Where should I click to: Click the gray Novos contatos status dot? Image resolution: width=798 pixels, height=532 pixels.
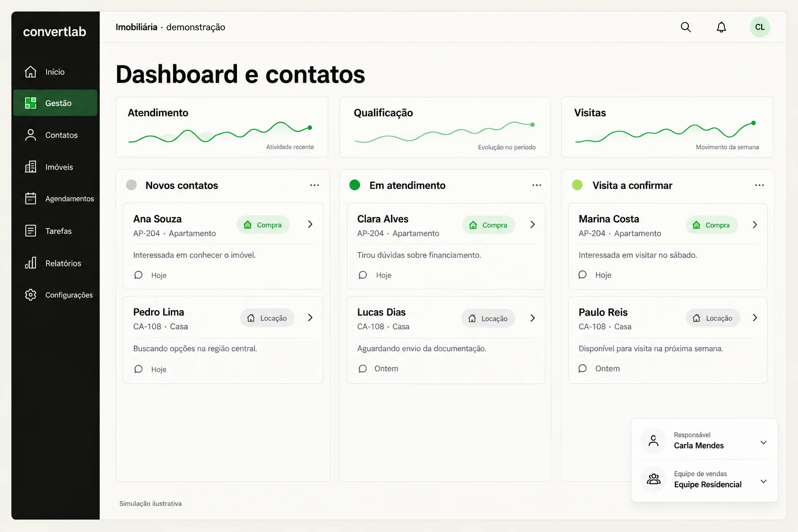coord(131,185)
